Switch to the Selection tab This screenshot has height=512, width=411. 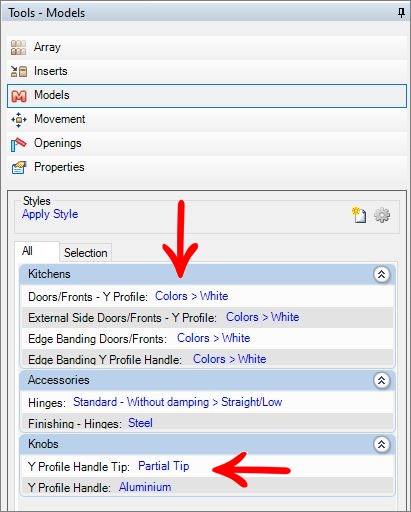(x=86, y=253)
